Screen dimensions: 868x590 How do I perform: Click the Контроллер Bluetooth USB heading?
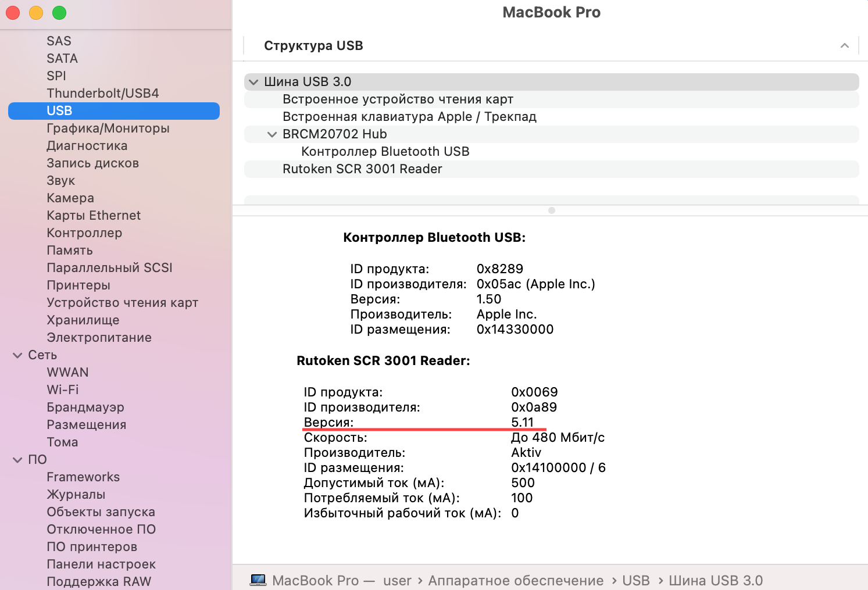[x=434, y=237]
